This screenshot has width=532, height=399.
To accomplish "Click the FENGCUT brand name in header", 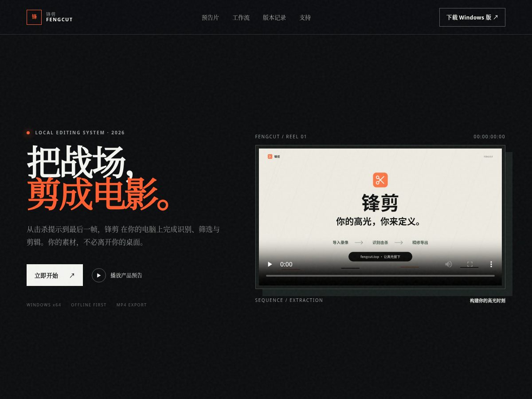I will pos(59,20).
